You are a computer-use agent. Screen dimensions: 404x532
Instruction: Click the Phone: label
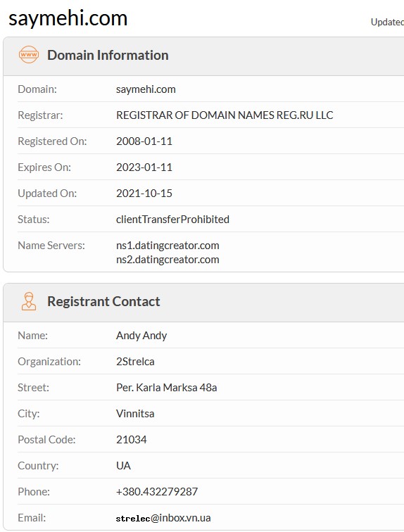(x=34, y=492)
